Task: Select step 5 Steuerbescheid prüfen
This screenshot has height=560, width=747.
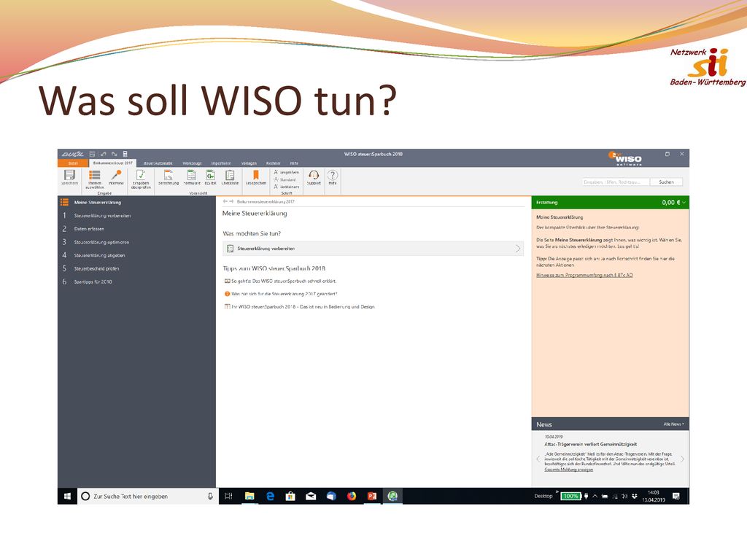Action: tap(96, 268)
